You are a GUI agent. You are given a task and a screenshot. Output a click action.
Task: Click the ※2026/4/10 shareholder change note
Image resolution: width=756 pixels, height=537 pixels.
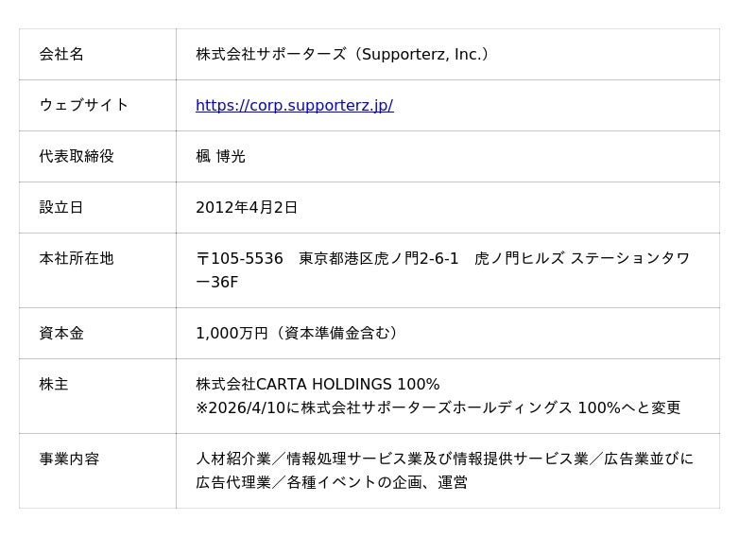point(438,408)
